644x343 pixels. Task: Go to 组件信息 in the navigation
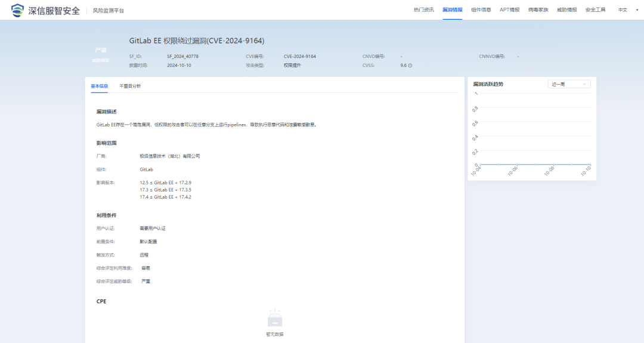click(x=481, y=10)
